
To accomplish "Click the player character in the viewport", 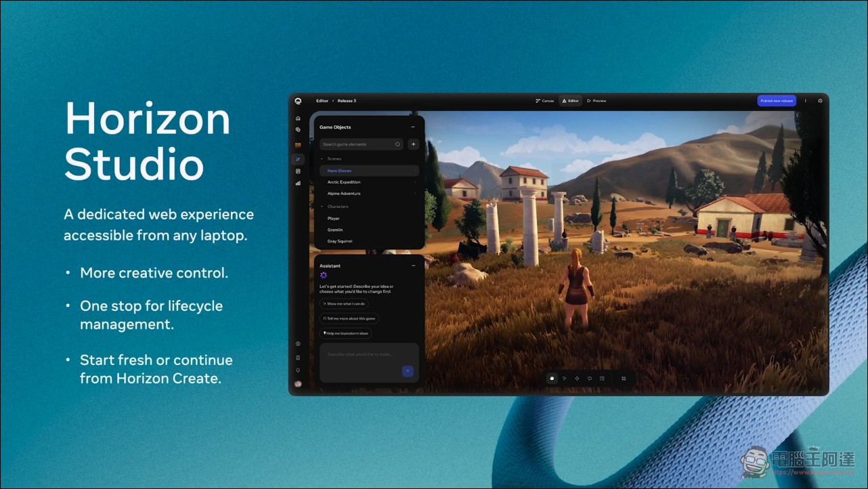I will point(576,287).
